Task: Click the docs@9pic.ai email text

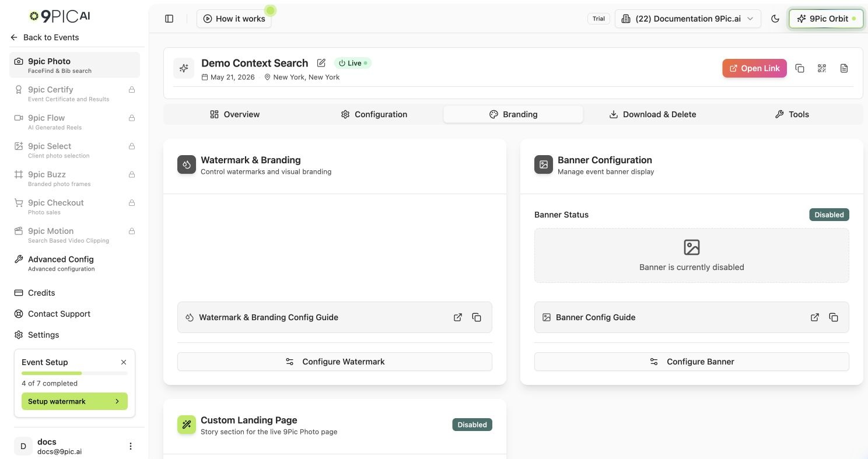Action: [x=60, y=451]
